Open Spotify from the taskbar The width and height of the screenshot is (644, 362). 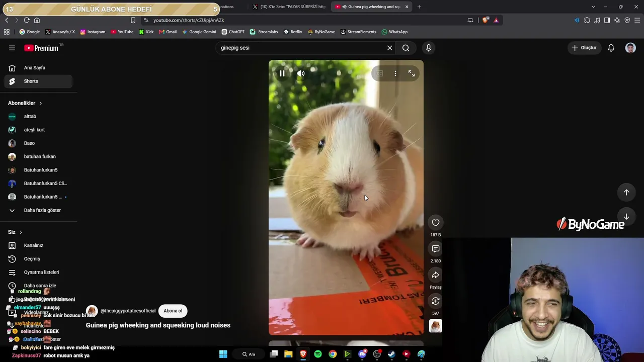(x=318, y=354)
